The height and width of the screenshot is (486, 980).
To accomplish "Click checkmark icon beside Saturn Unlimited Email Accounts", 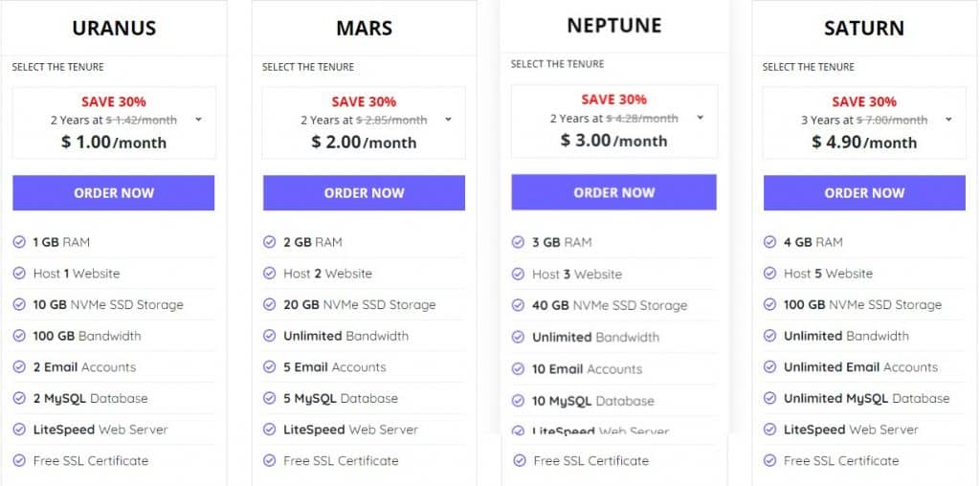I will (770, 367).
